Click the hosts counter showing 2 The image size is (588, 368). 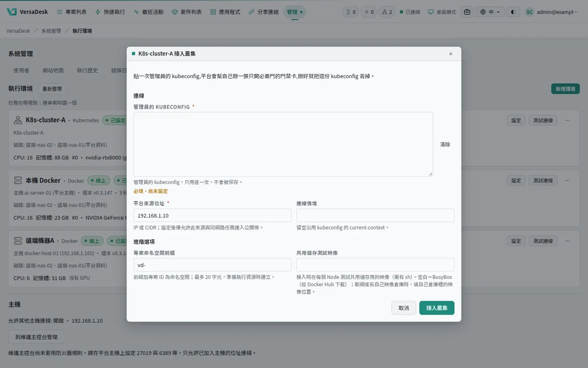387,12
